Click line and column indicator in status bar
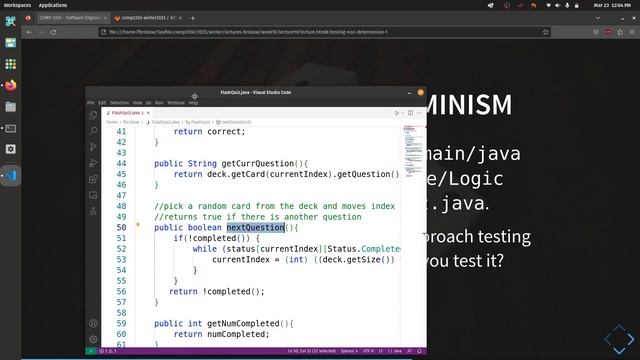The height and width of the screenshot is (360, 640). coord(311,351)
